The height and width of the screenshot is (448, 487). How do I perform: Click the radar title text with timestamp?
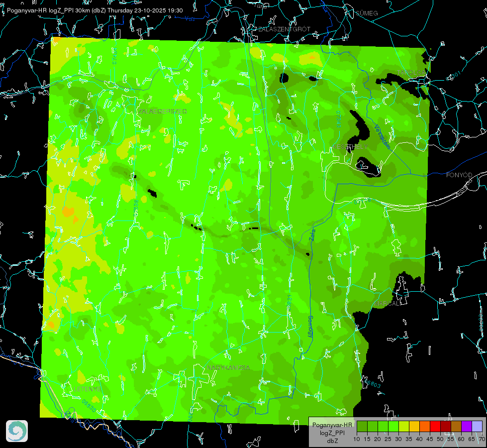[95, 10]
